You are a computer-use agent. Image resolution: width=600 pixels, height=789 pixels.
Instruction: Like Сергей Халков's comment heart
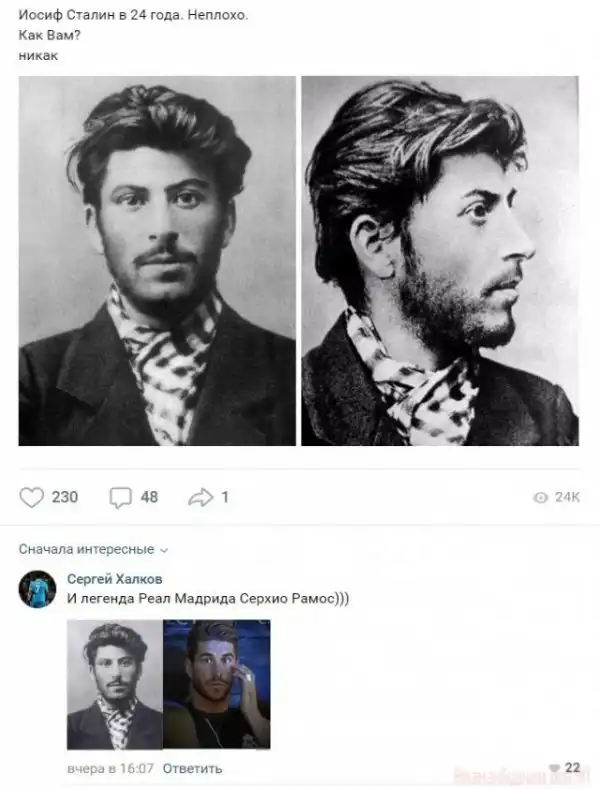coord(554,767)
